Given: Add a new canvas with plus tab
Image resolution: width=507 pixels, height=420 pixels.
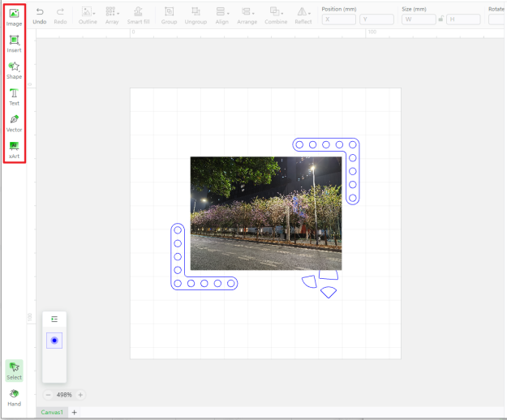Looking at the screenshot, I should (75, 412).
